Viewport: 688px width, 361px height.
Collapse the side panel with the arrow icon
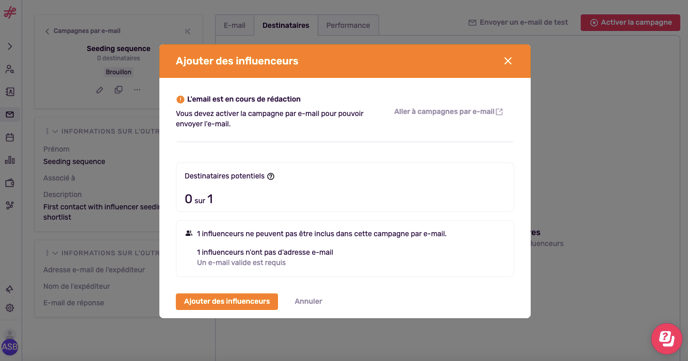188,31
